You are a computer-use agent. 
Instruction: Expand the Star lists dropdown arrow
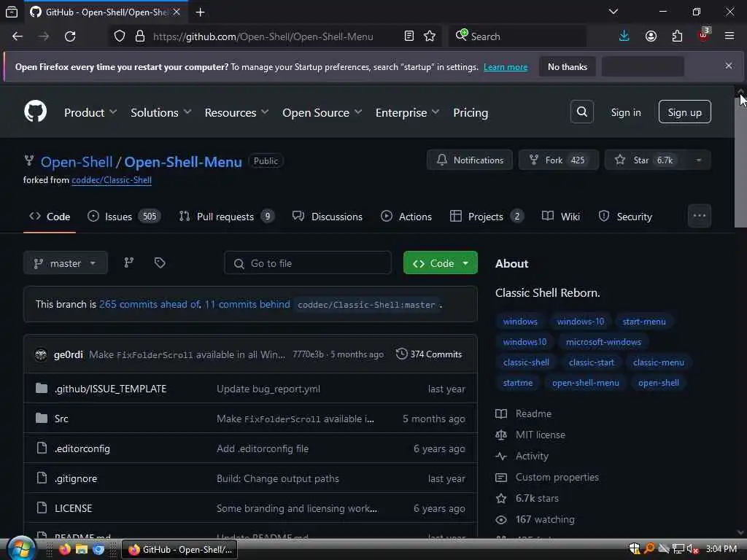(698, 160)
